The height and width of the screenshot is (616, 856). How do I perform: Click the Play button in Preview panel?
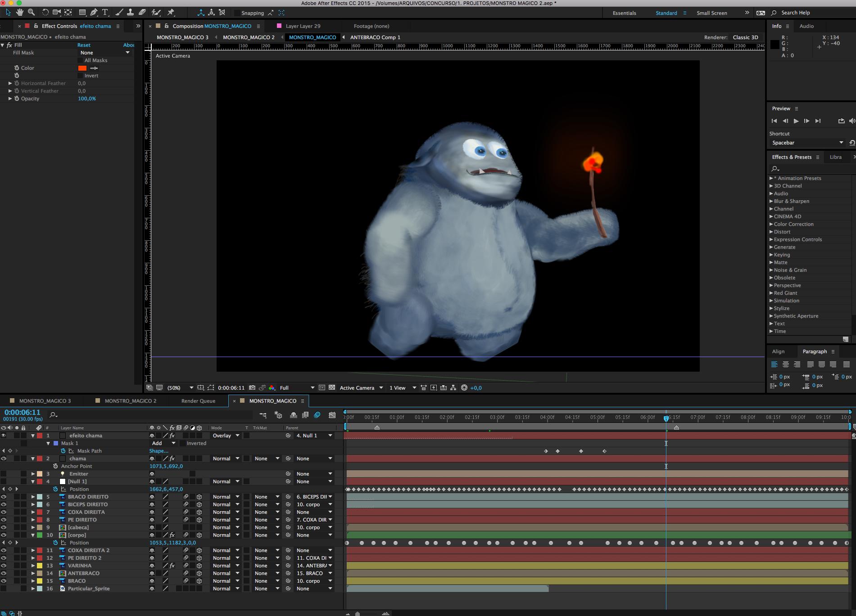click(796, 121)
